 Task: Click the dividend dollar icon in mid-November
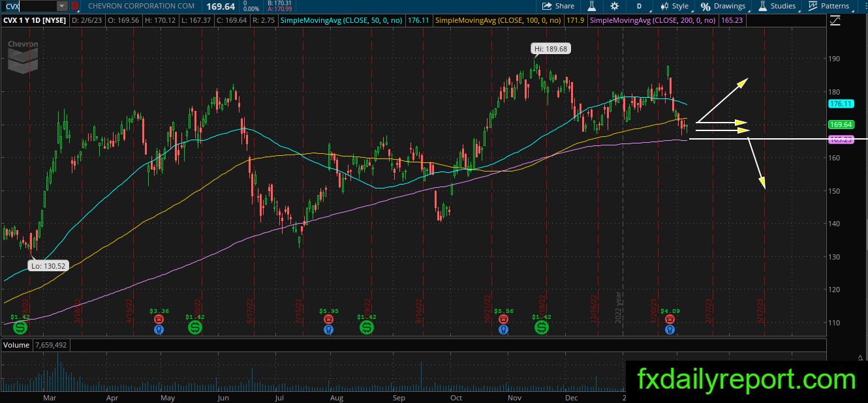542,327
